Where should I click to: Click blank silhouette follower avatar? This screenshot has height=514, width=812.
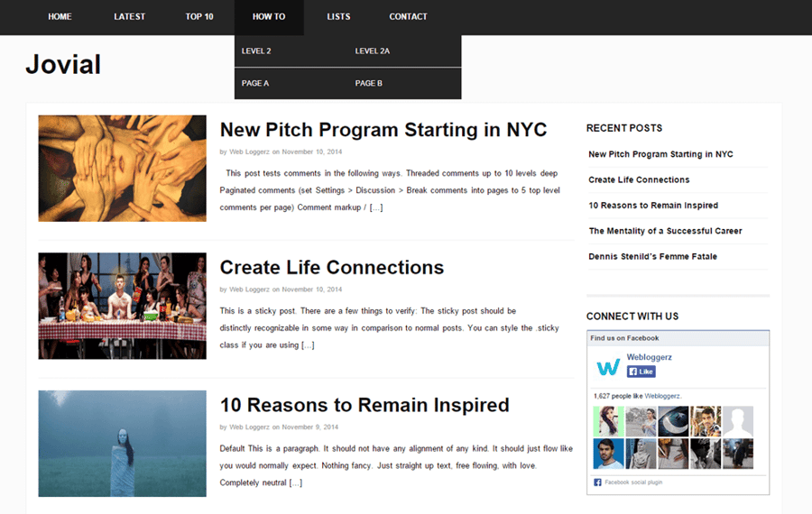point(737,421)
